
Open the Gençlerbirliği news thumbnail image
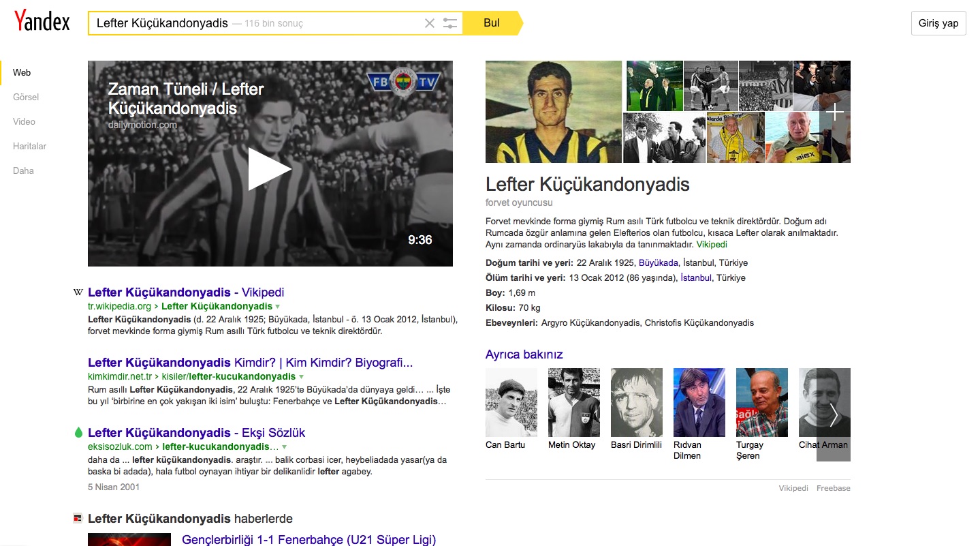(129, 540)
